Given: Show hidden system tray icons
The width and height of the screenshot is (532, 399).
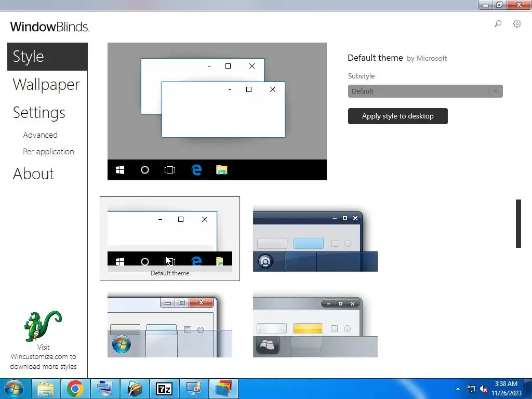Looking at the screenshot, I should [458, 389].
